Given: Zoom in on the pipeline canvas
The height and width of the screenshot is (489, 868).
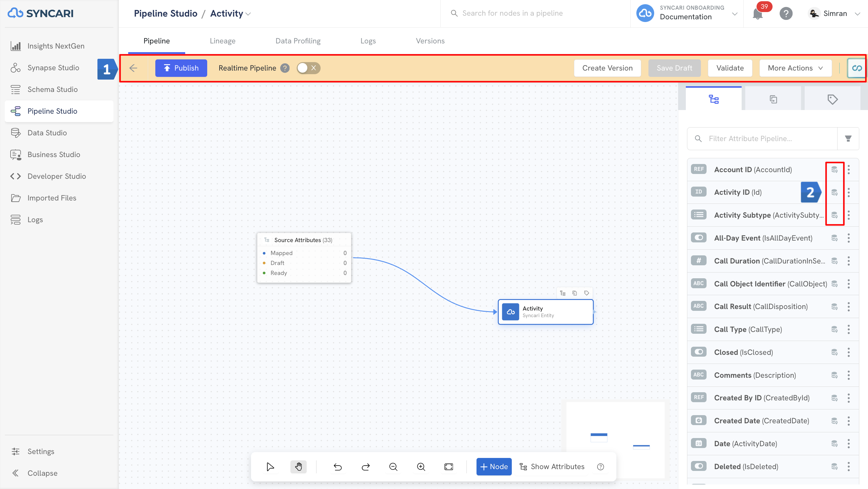Looking at the screenshot, I should 421,466.
